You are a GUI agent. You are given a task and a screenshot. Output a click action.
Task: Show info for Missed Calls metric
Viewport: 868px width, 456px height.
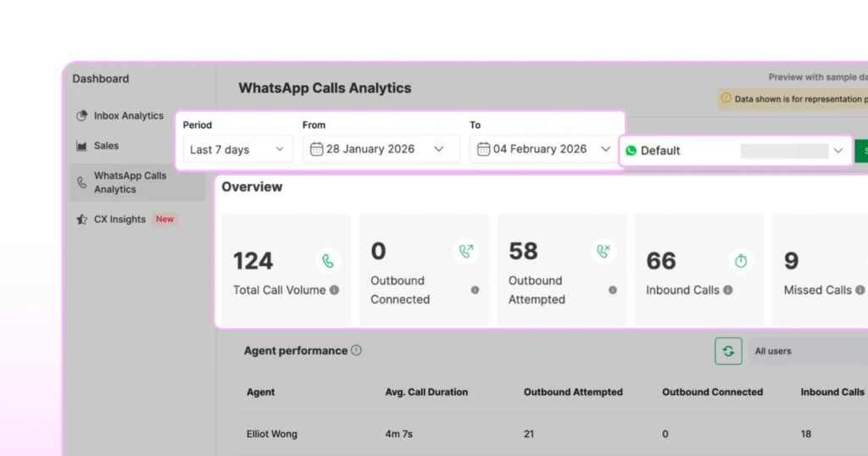[x=860, y=290]
